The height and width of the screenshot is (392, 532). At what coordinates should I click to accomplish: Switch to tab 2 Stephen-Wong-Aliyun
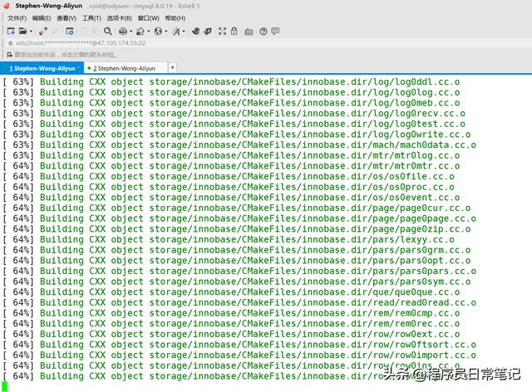[126, 68]
